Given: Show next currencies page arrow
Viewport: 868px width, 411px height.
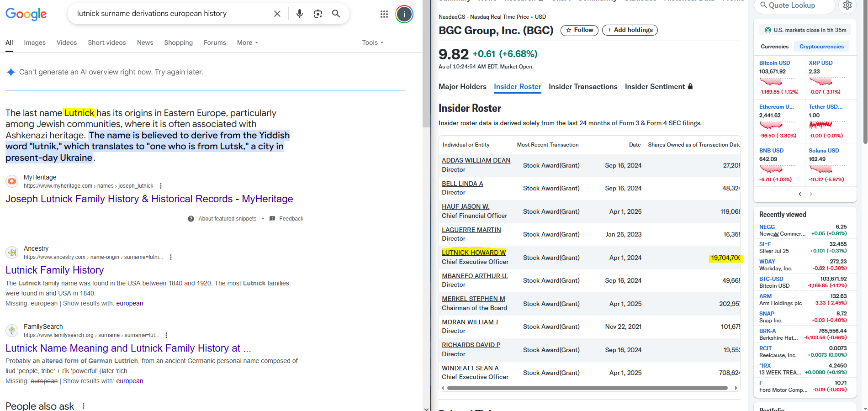Looking at the screenshot, I should pos(811,194).
